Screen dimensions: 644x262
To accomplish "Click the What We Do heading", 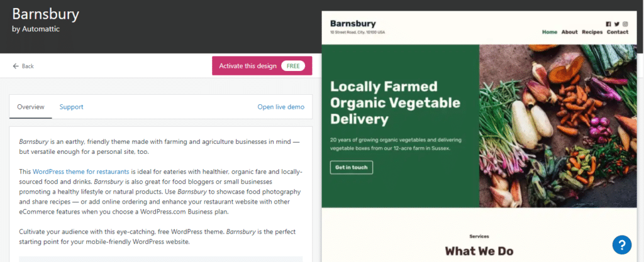I will pos(479,251).
